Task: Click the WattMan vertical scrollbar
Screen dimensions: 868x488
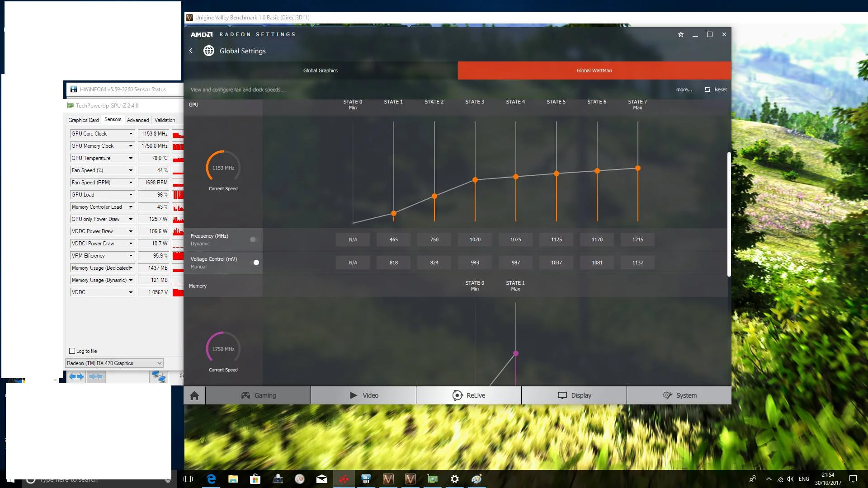Action: click(729, 214)
